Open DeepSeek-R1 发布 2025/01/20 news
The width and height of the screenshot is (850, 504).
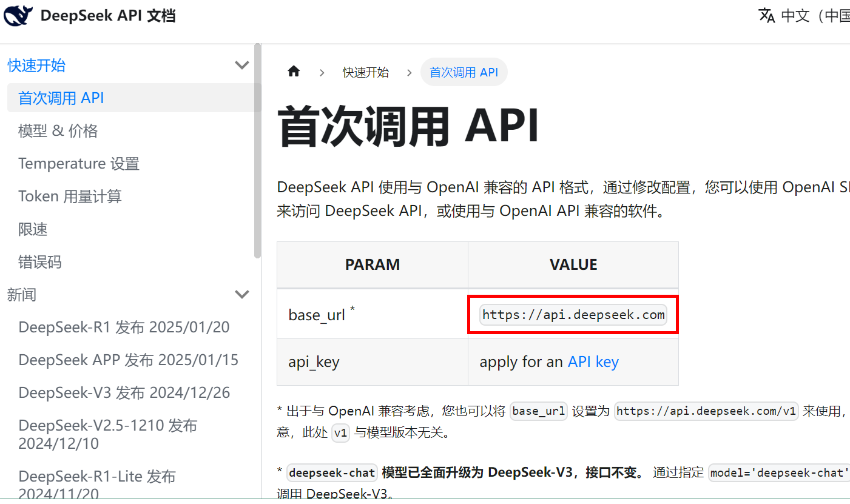pyautogui.click(x=124, y=328)
